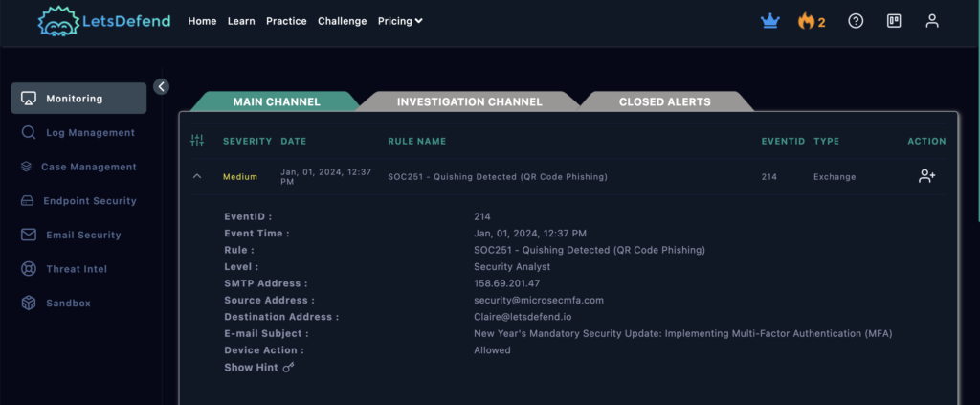This screenshot has height=405, width=980.
Task: Click the assign user icon for alert 214
Action: [x=926, y=176]
